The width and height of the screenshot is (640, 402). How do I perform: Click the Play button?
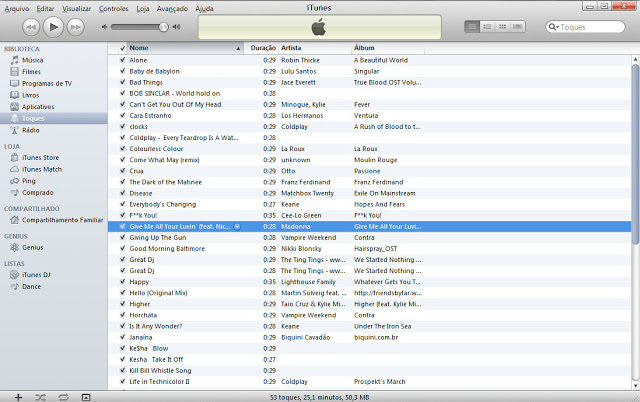(x=54, y=26)
